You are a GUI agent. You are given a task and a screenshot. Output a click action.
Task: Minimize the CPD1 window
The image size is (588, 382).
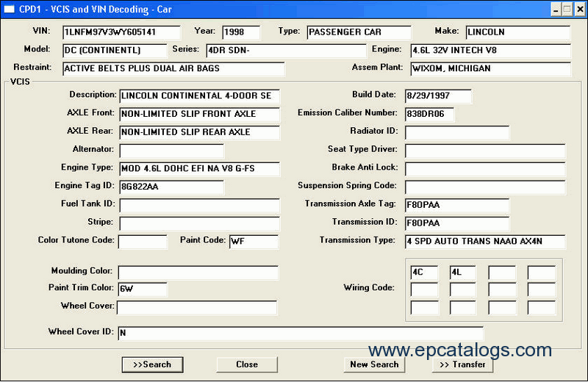click(x=556, y=10)
